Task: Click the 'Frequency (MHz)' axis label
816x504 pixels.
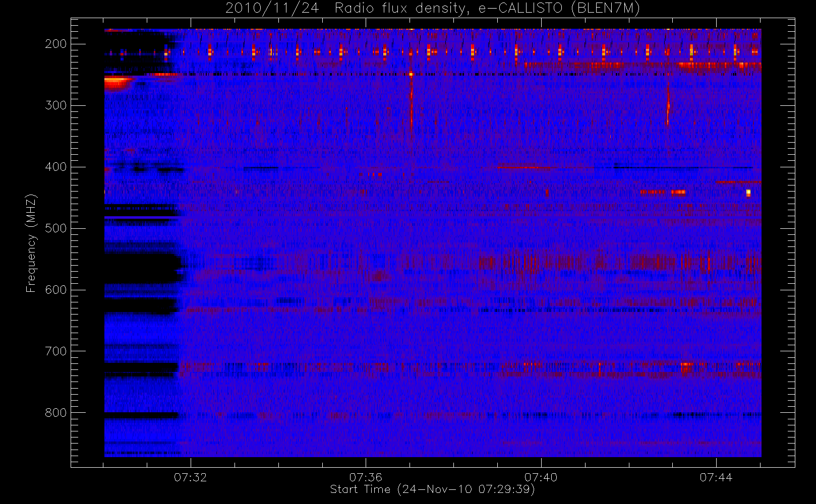Action: tap(31, 243)
